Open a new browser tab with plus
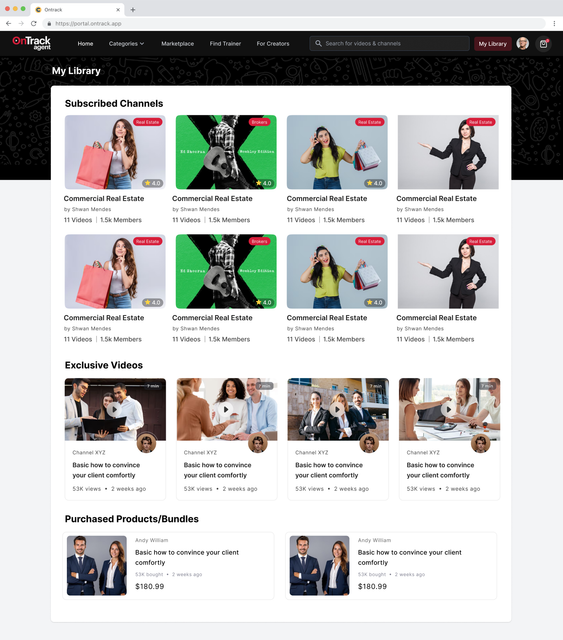Screen dimensions: 563x640 pyautogui.click(x=133, y=10)
